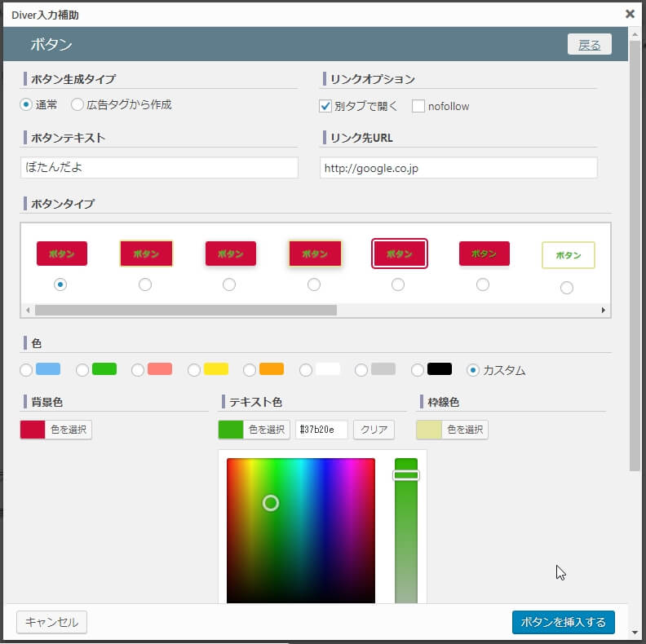Choose the third button type radio
The image size is (646, 644).
click(x=229, y=285)
